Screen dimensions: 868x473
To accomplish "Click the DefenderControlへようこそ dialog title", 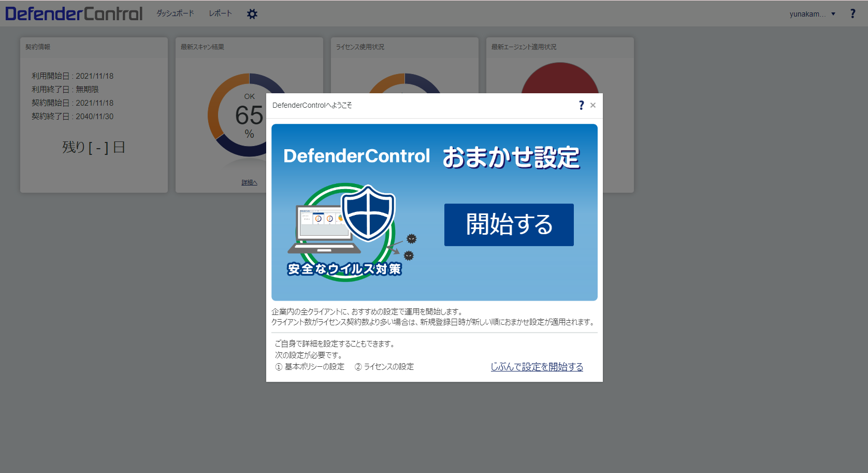I will tap(312, 105).
